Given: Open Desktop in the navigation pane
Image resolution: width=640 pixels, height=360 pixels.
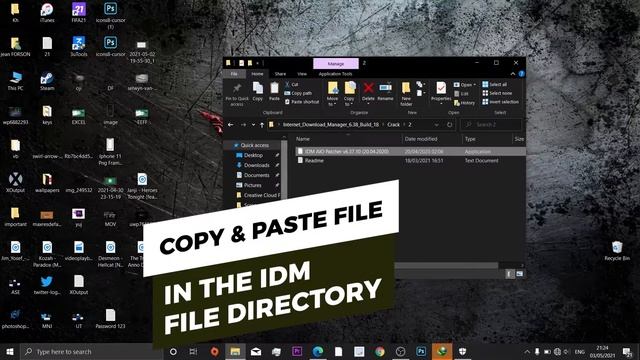Looking at the screenshot, I should [x=253, y=155].
